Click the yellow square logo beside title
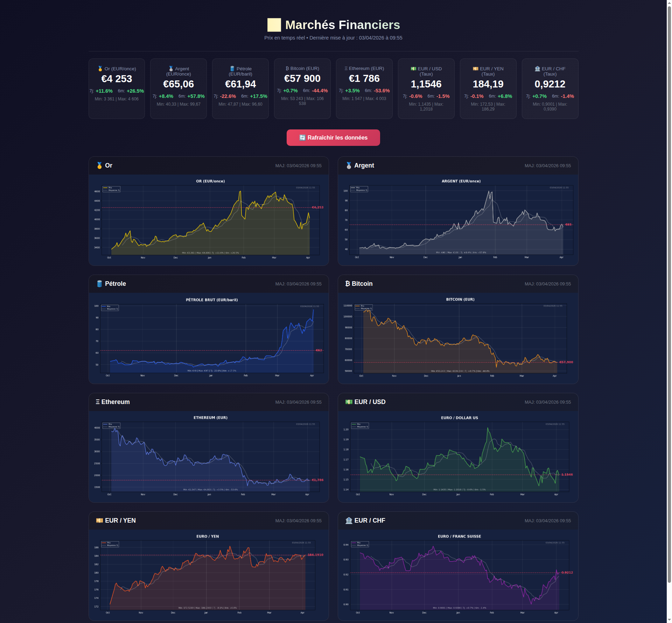 click(x=274, y=25)
